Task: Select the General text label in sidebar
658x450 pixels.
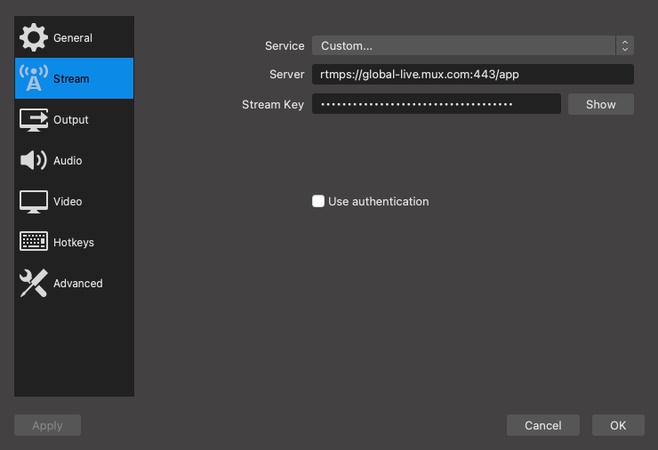Action: point(73,38)
